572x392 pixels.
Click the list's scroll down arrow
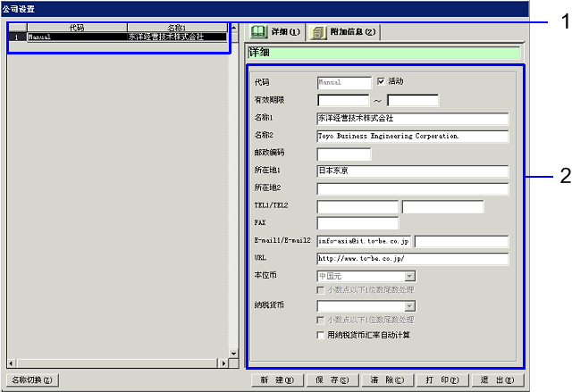[233, 354]
